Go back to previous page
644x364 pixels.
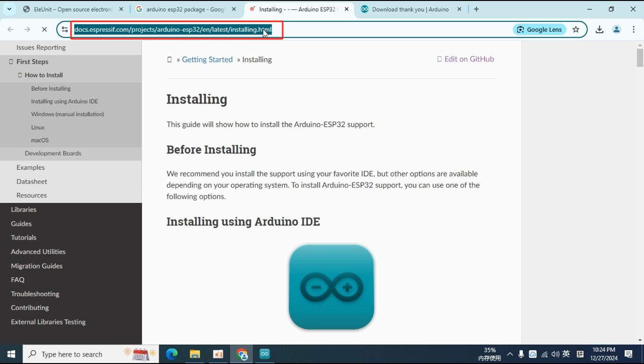[10, 29]
